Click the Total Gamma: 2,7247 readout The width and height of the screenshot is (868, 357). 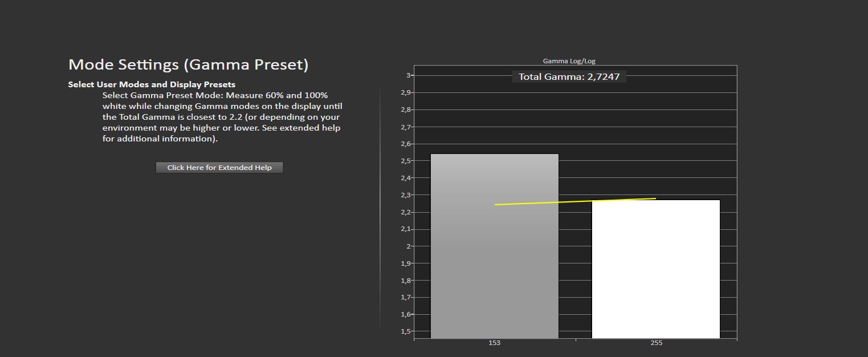click(569, 77)
